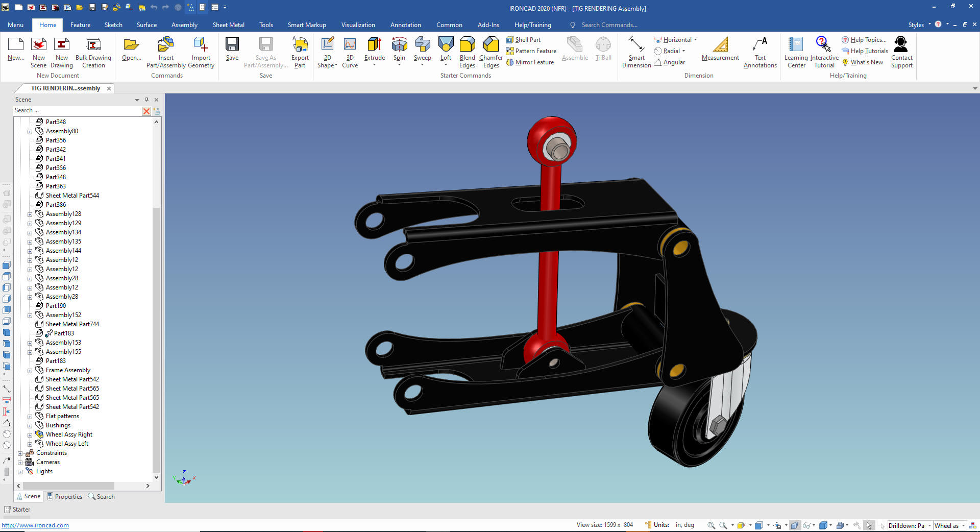Open the Visualization ribbon tab
This screenshot has width=980, height=532.
[358, 25]
